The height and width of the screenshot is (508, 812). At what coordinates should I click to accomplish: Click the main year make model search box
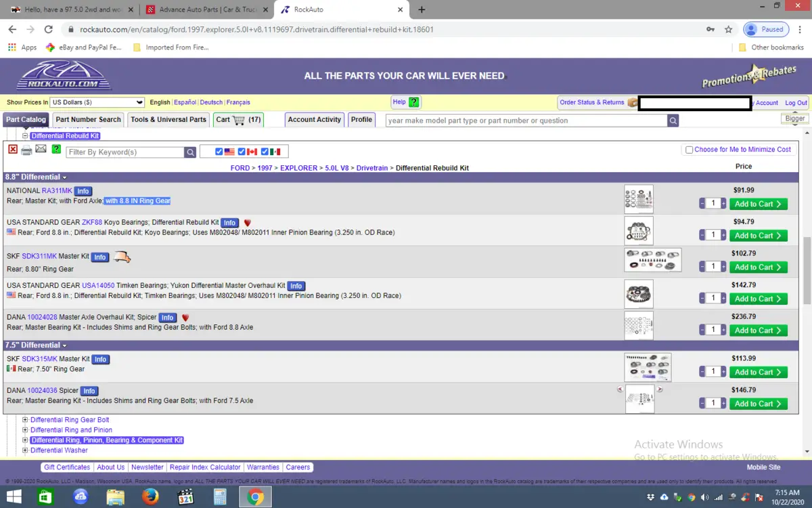pos(526,121)
